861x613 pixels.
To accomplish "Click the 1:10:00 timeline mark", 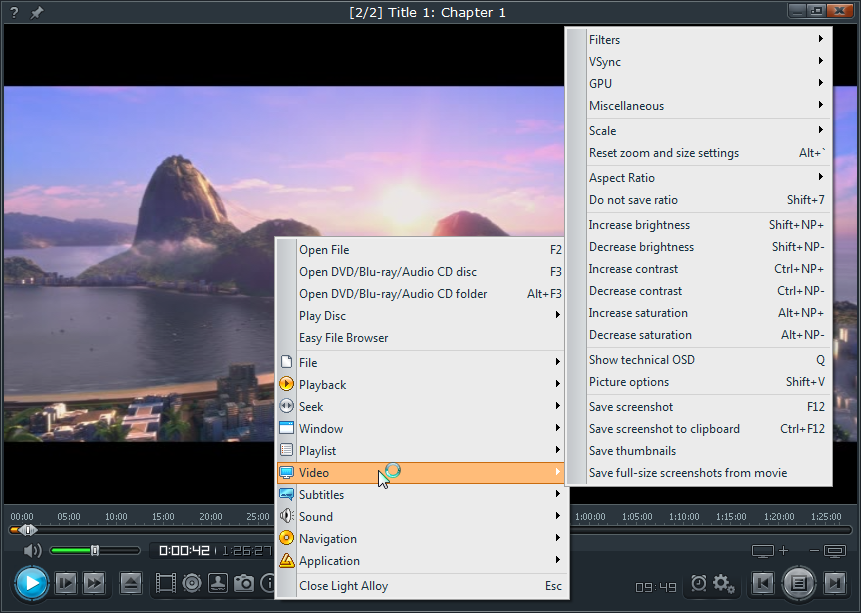I will [x=684, y=516].
